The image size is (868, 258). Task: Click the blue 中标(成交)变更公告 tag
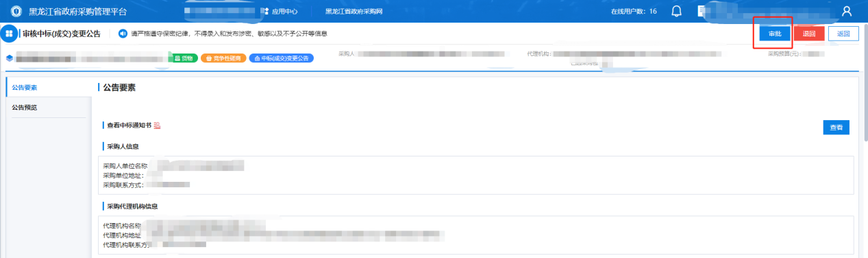tap(282, 58)
